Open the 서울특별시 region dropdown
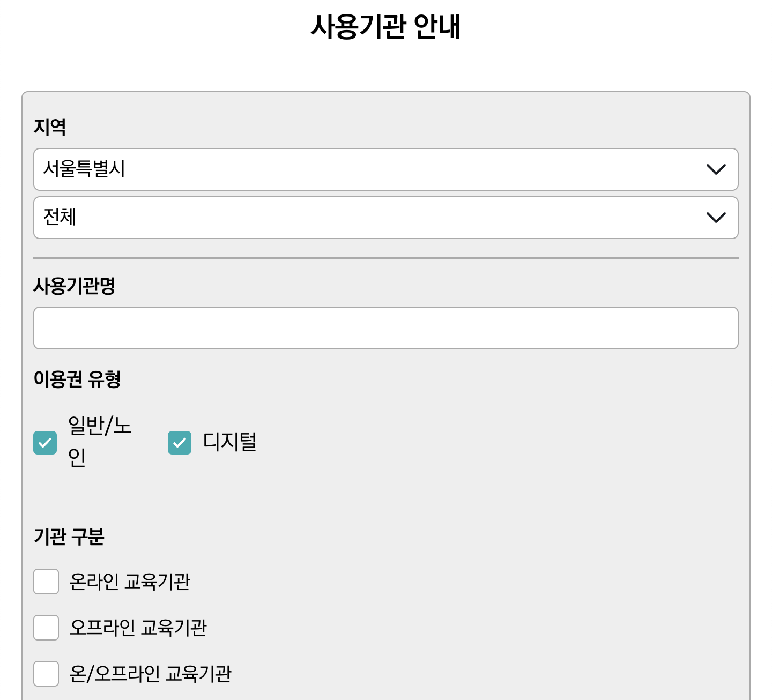 (385, 169)
